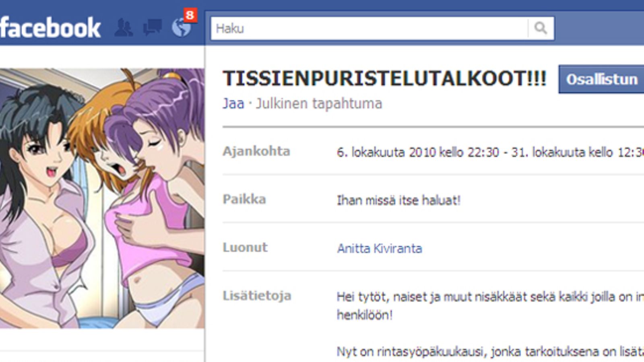Click the Lisätietoja label
This screenshot has height=362, width=644.
tap(257, 296)
